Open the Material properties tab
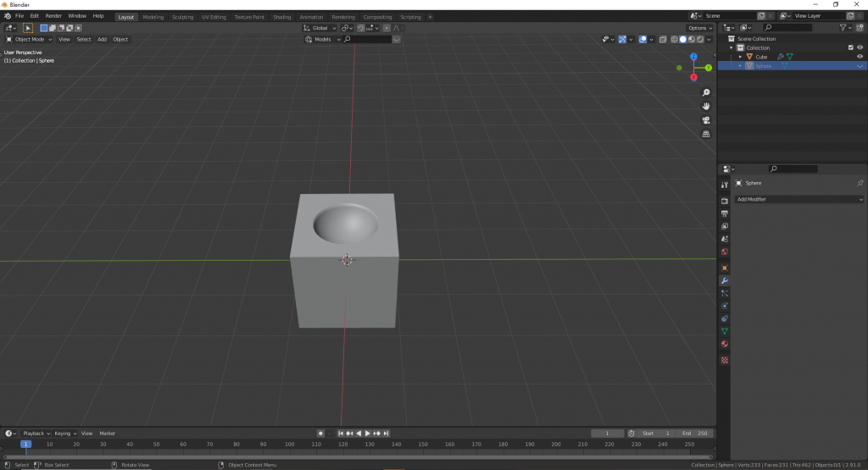Screen dimensions: 868x470 coord(725,344)
